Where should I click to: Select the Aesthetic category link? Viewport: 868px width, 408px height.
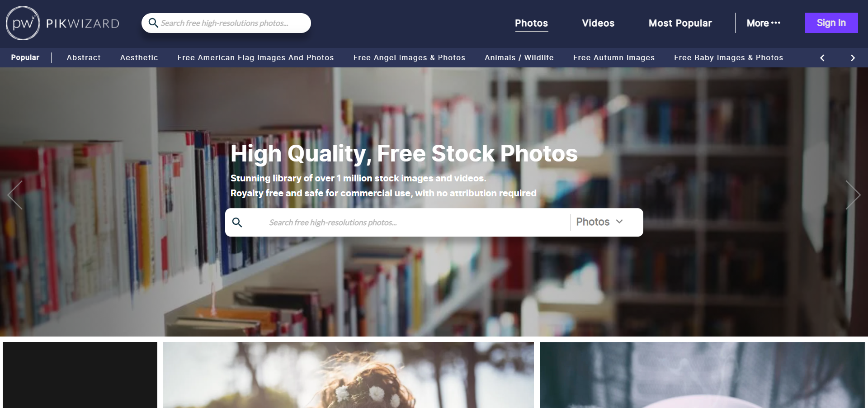(x=139, y=57)
